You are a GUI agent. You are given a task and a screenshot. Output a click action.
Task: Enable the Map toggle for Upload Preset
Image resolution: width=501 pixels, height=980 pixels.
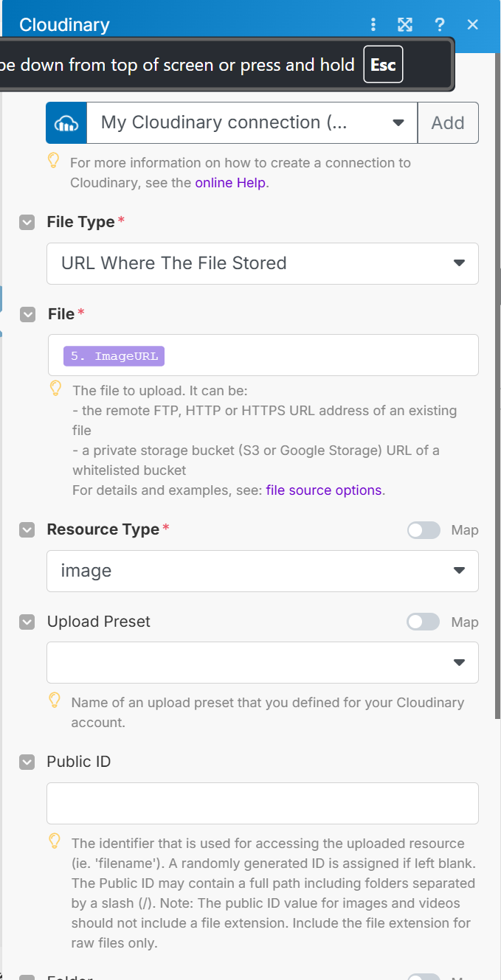(424, 622)
